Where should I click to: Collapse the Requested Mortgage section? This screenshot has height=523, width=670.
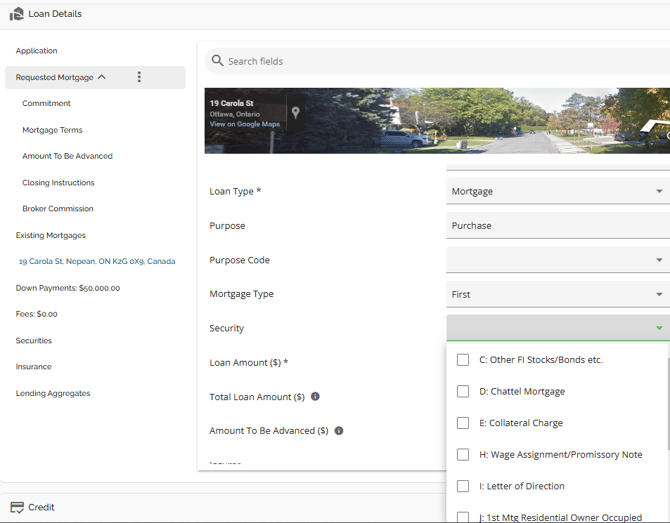tap(102, 77)
